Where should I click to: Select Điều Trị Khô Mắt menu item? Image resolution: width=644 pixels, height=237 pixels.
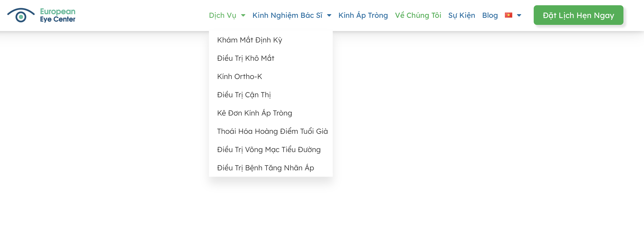coord(245,58)
